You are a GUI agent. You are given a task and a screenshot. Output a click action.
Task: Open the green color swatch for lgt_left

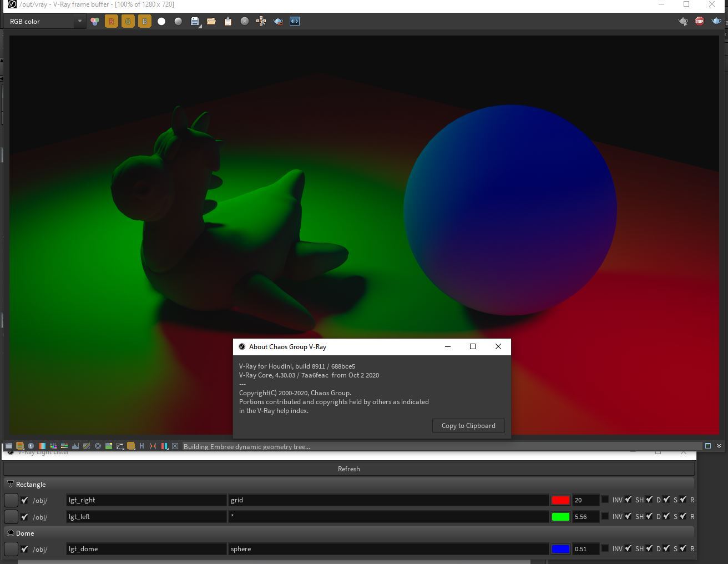560,517
